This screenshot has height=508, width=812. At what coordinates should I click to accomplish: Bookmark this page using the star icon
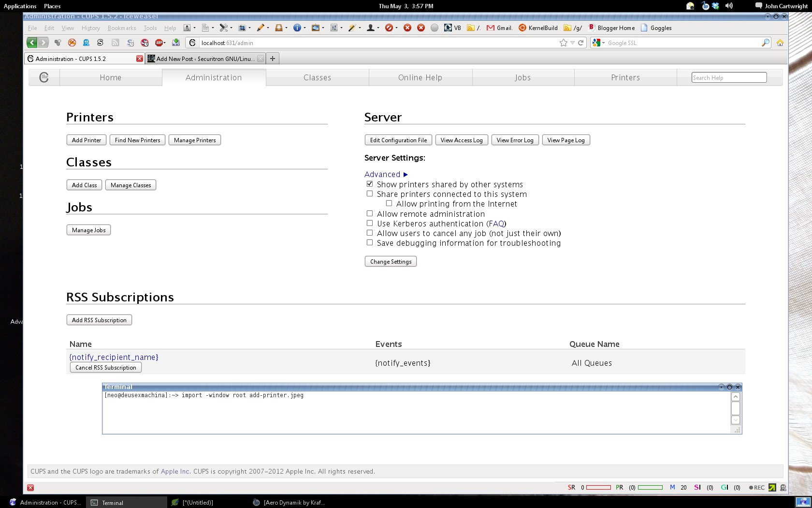click(x=563, y=43)
